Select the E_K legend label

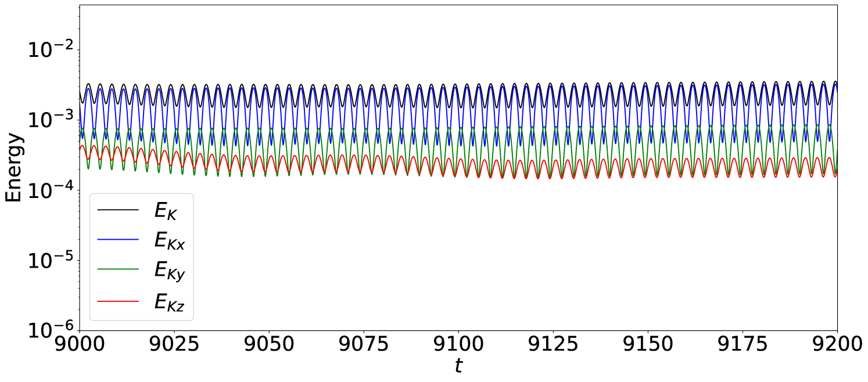click(166, 210)
